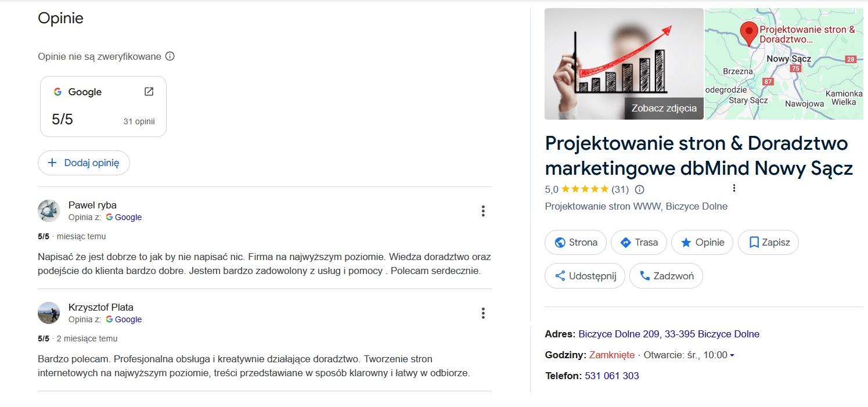
Task: Open Biczyce Dolne 209 address link
Action: point(669,334)
